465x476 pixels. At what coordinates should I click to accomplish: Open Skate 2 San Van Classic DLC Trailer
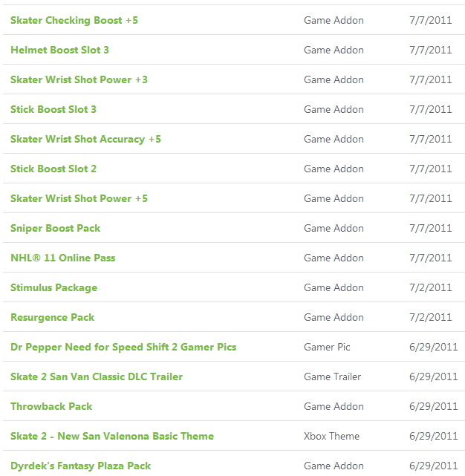(97, 376)
